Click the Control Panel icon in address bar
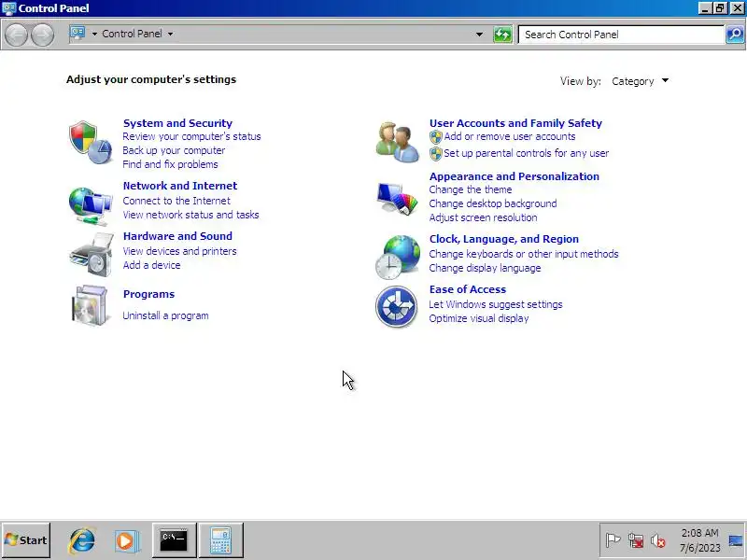This screenshot has width=747, height=560. (78, 34)
